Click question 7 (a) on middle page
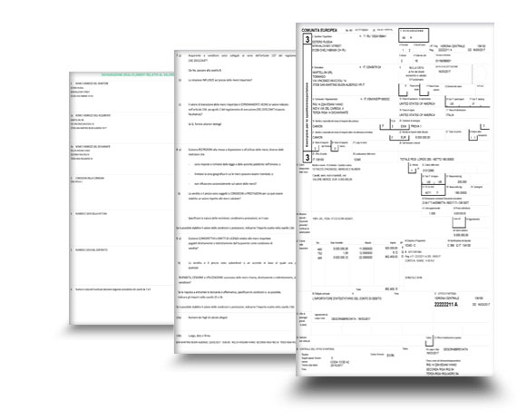This screenshot has width=517, height=420. click(235, 58)
